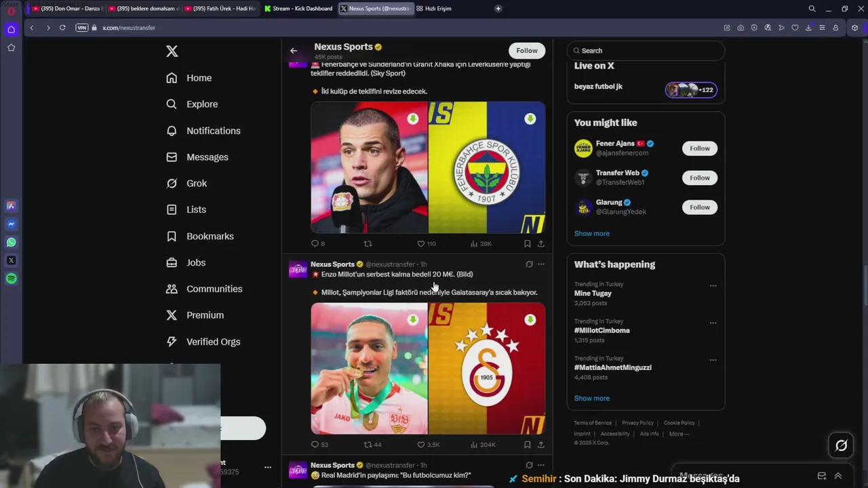Open Privacy Policy link
Viewport: 868px width, 488px height.
coord(637,424)
